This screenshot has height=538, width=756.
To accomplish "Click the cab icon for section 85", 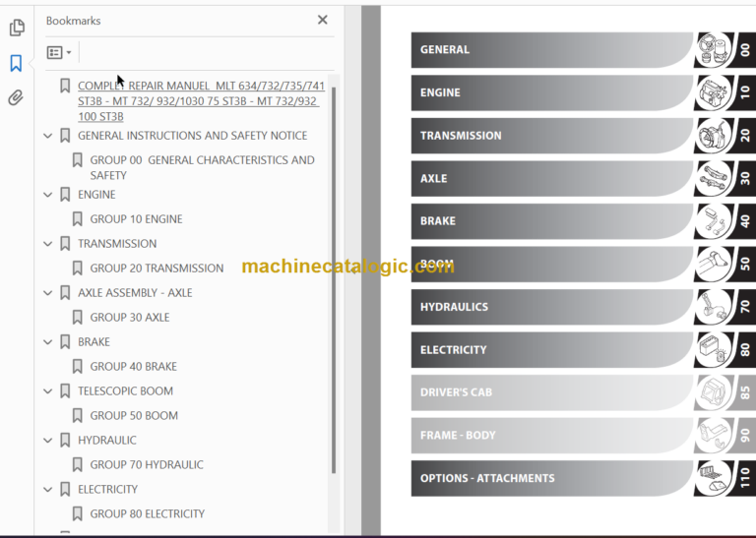I will (714, 392).
